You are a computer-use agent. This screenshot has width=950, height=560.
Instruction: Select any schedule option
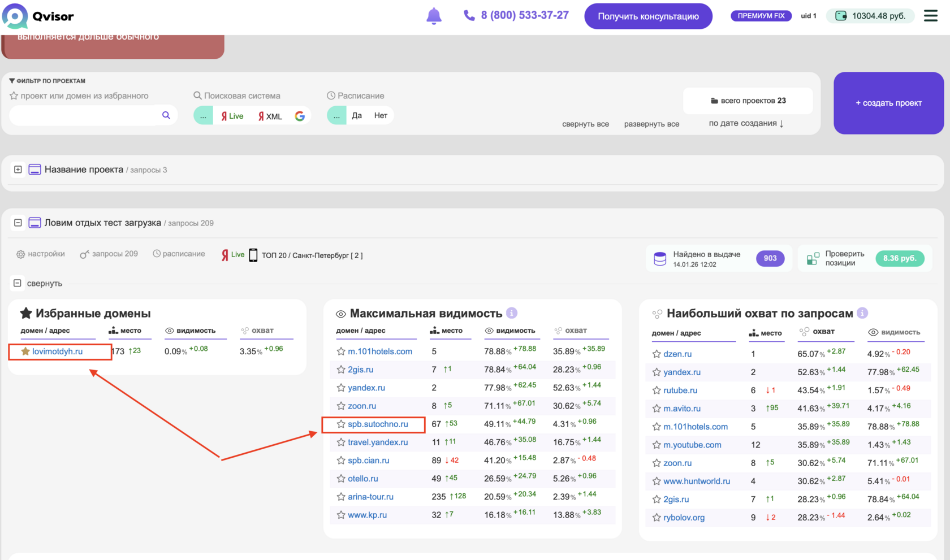336,116
